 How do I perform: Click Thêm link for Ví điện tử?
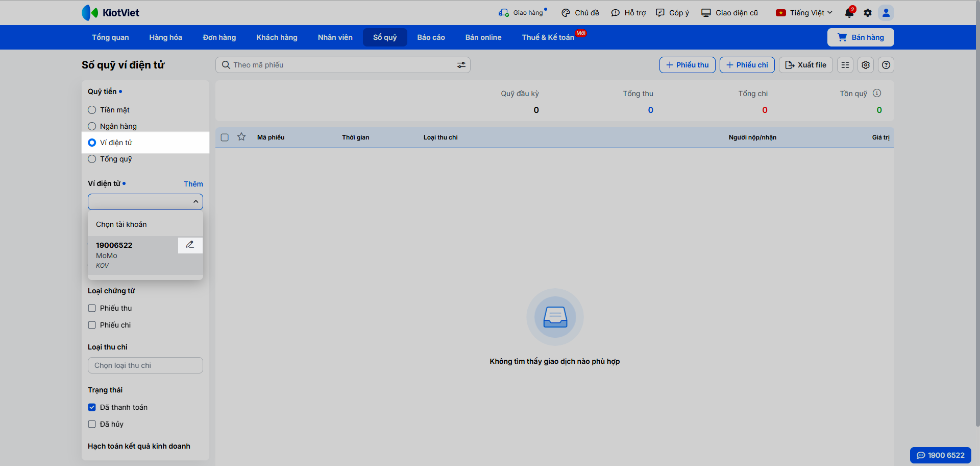[x=193, y=184]
